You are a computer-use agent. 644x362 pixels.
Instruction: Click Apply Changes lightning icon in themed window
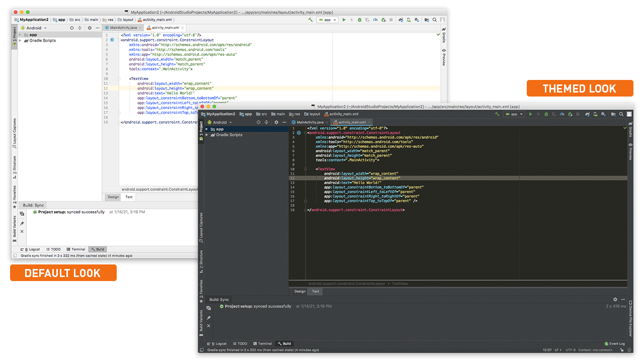click(538, 114)
